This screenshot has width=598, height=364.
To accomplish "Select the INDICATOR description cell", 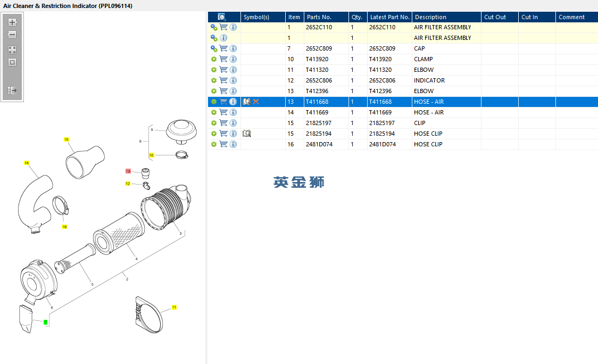I will coord(446,80).
